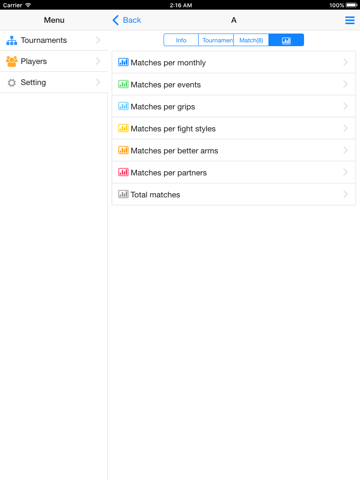Go Back to previous screen
The image size is (360, 480).
pyautogui.click(x=127, y=20)
